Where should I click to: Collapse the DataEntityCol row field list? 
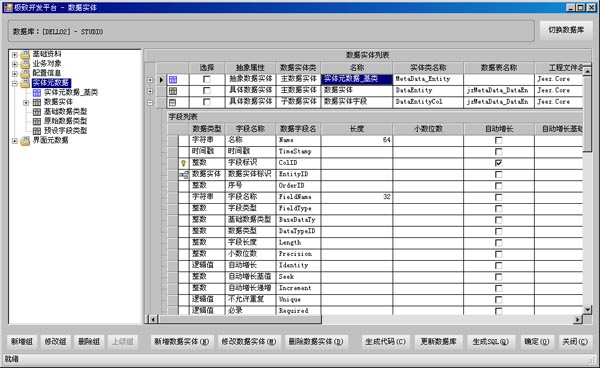[150, 103]
